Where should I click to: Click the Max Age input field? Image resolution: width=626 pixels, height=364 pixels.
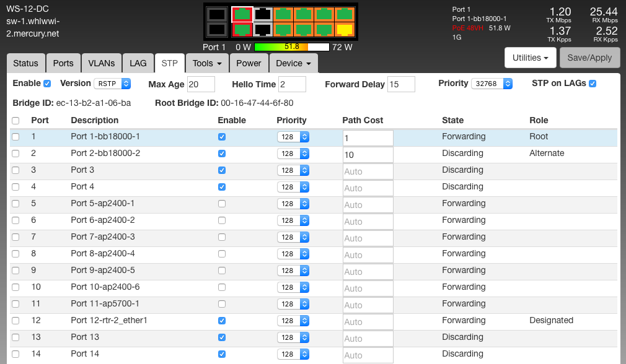click(201, 84)
